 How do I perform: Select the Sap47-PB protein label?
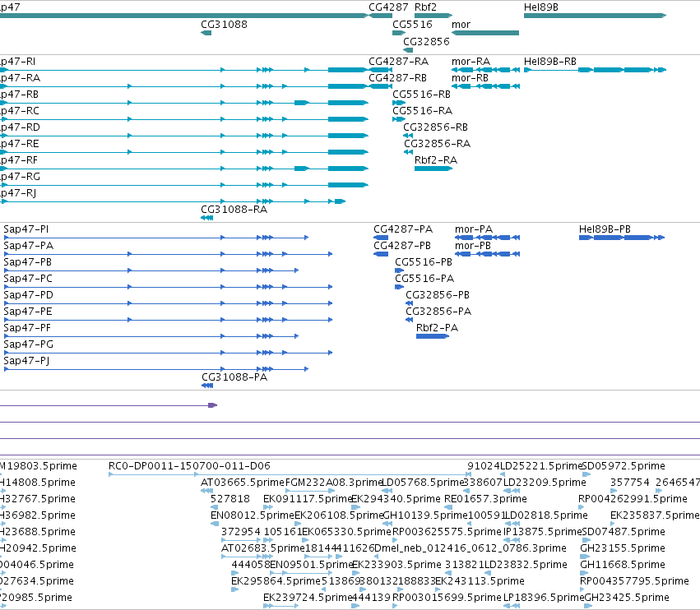pyautogui.click(x=28, y=262)
